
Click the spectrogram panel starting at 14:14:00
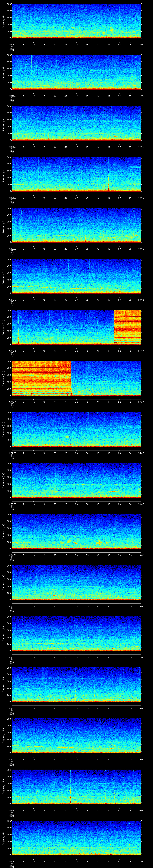coord(76,21)
